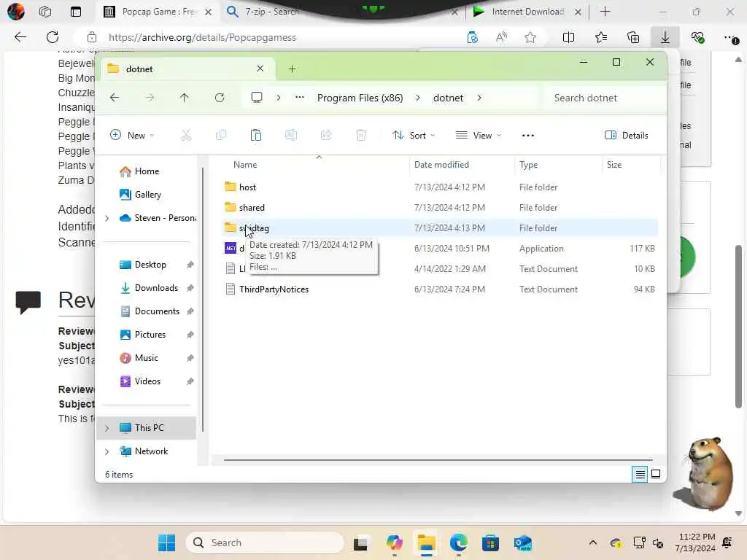The image size is (747, 560).
Task: Switch to large thumbnails view icon in status bar
Action: click(656, 474)
